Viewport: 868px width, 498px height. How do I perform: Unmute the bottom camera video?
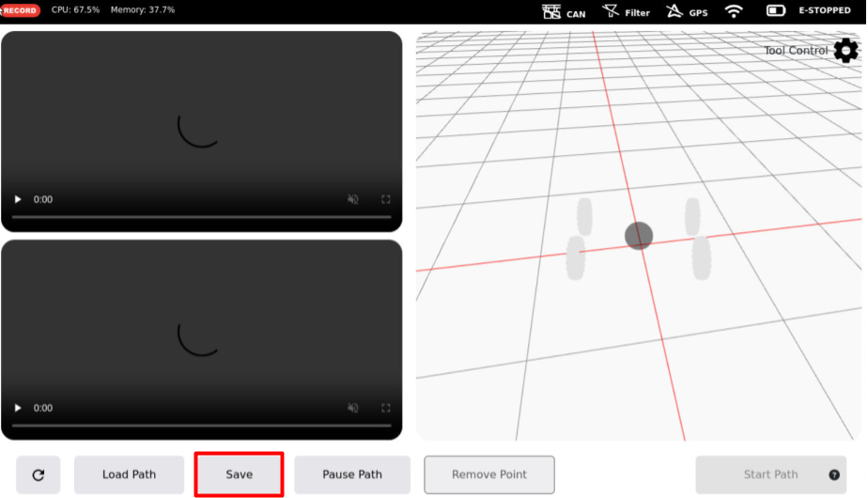click(x=353, y=408)
